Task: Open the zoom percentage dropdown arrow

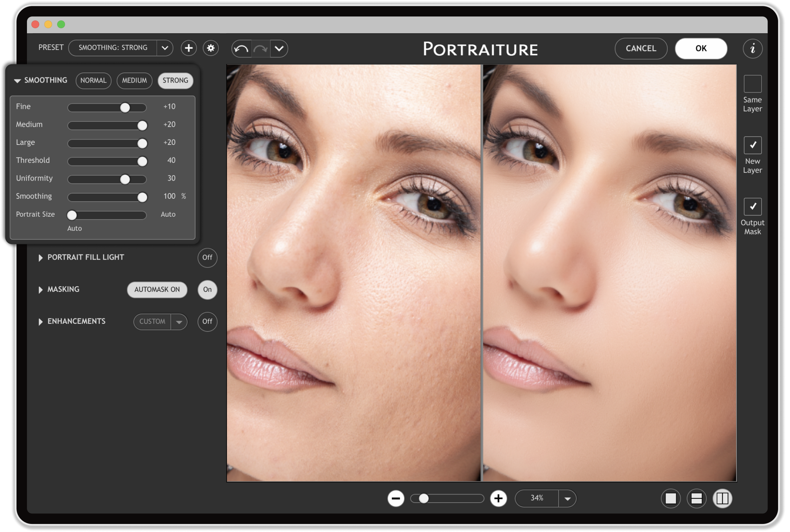Action: 567,498
